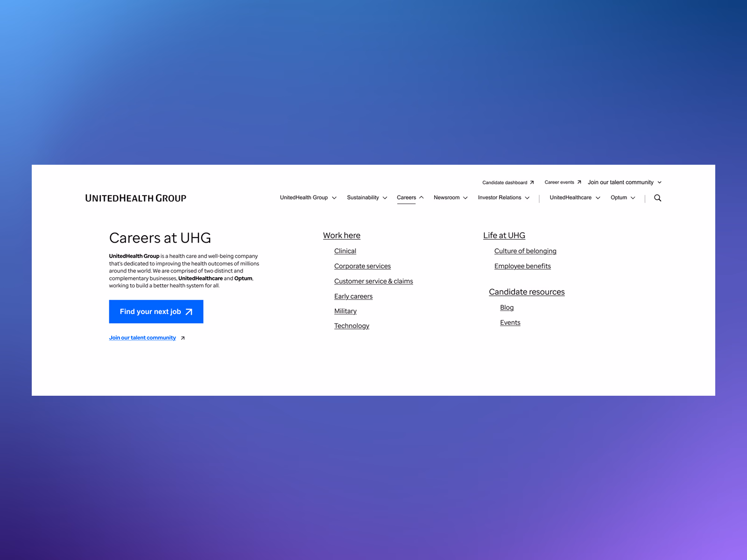Open the blue Join our talent community link
This screenshot has height=560, width=747.
pos(142,338)
